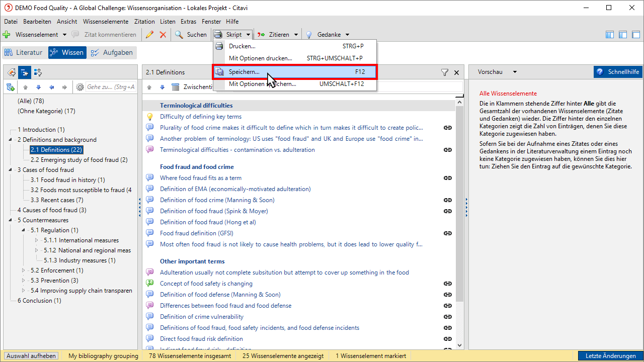The image size is (644, 362).
Task: Click the category tag icon above tree
Action: [12, 72]
